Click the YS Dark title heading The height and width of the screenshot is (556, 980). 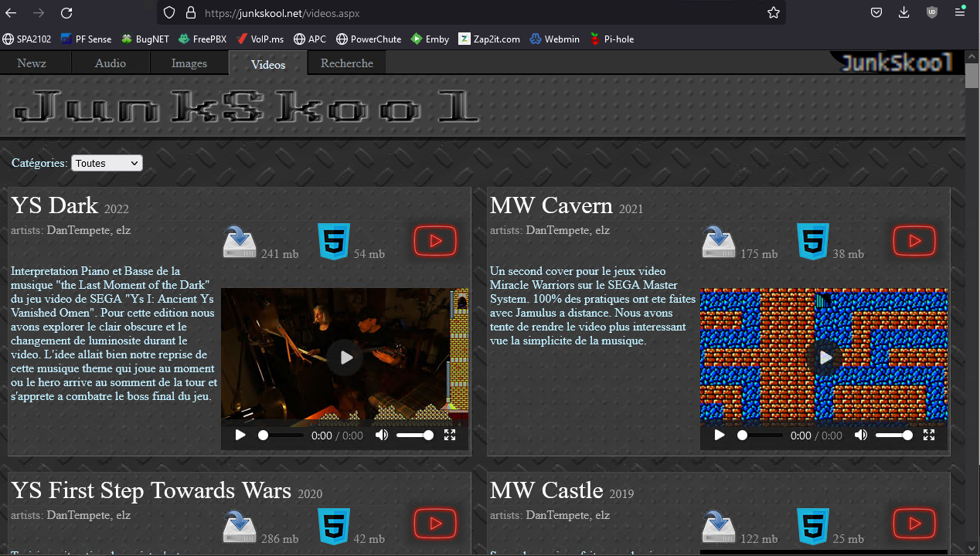point(55,205)
